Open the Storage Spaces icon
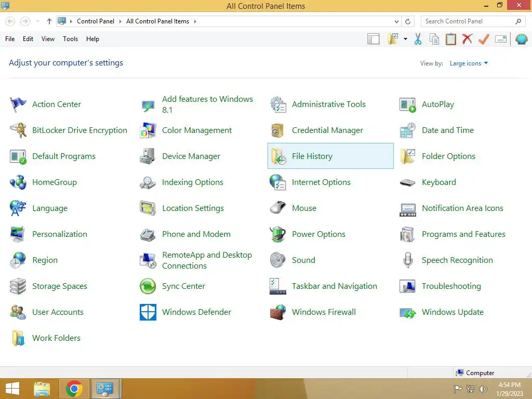The height and width of the screenshot is (399, 532). (x=18, y=286)
